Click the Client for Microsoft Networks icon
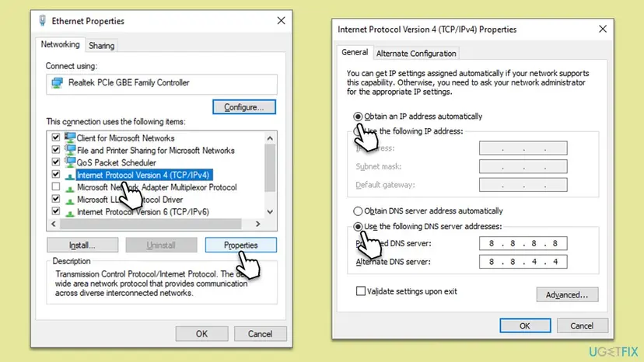Viewport: 644px width, 362px height. coord(70,137)
